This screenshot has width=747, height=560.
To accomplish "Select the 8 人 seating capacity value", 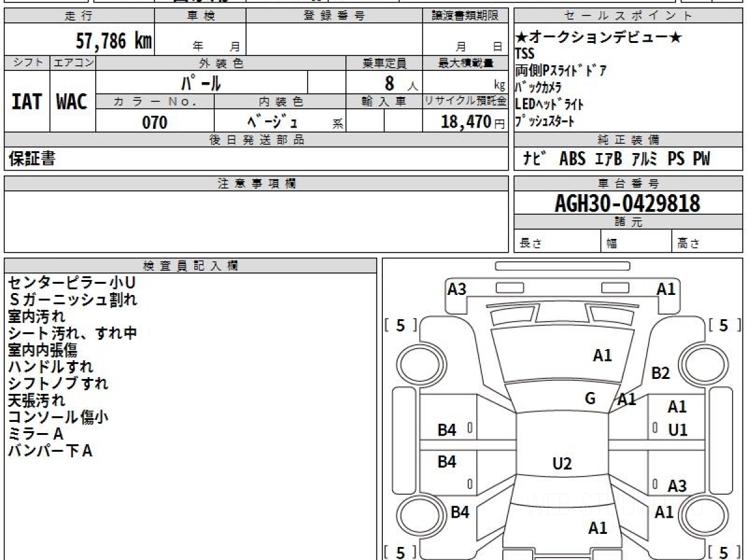I will (x=402, y=83).
